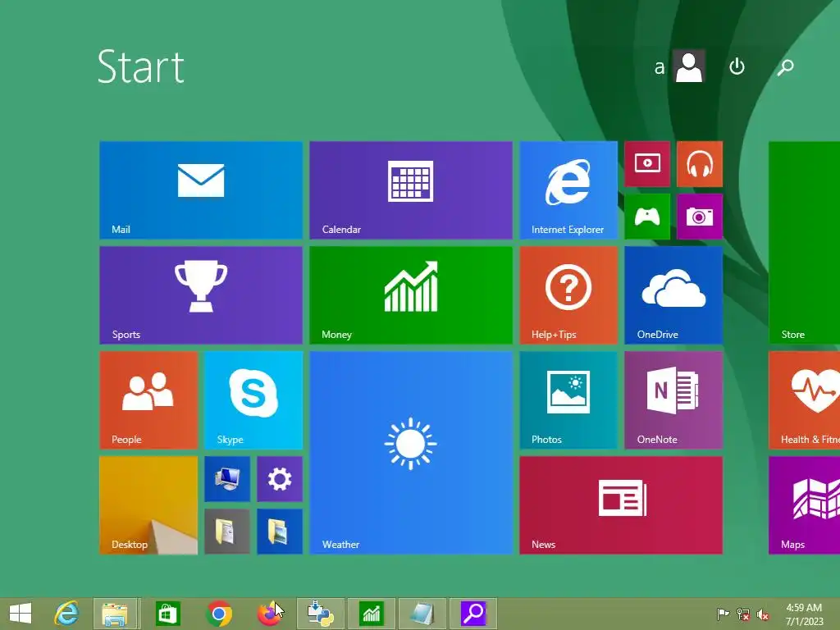The width and height of the screenshot is (840, 630).
Task: Click the Power options button
Action: 737,66
